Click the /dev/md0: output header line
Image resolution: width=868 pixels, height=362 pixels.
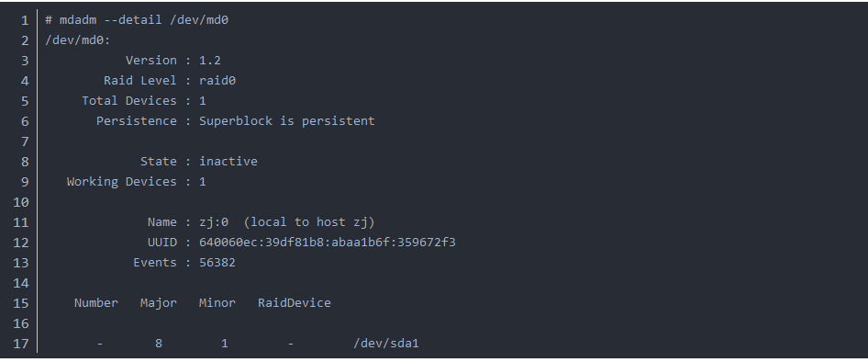[x=78, y=40]
